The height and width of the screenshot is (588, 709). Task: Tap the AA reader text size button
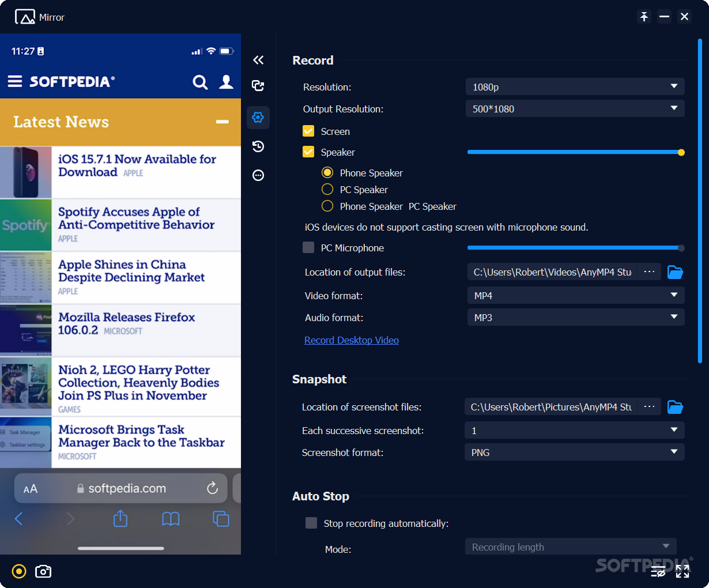click(31, 489)
